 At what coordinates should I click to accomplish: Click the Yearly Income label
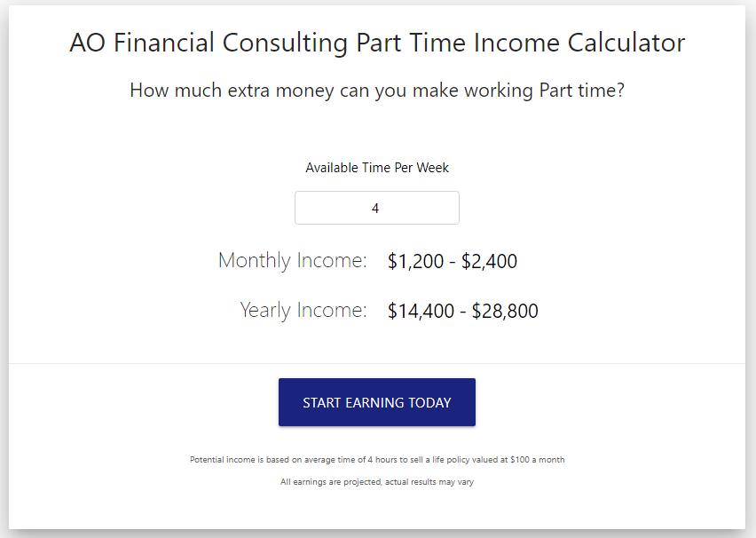[x=305, y=311]
